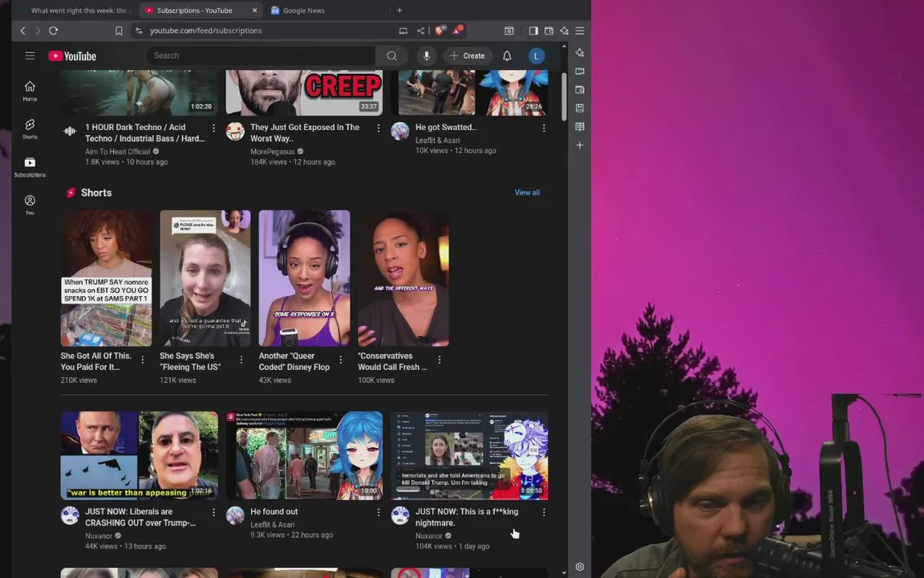
Task: View site information icon in address bar
Action: 139,31
